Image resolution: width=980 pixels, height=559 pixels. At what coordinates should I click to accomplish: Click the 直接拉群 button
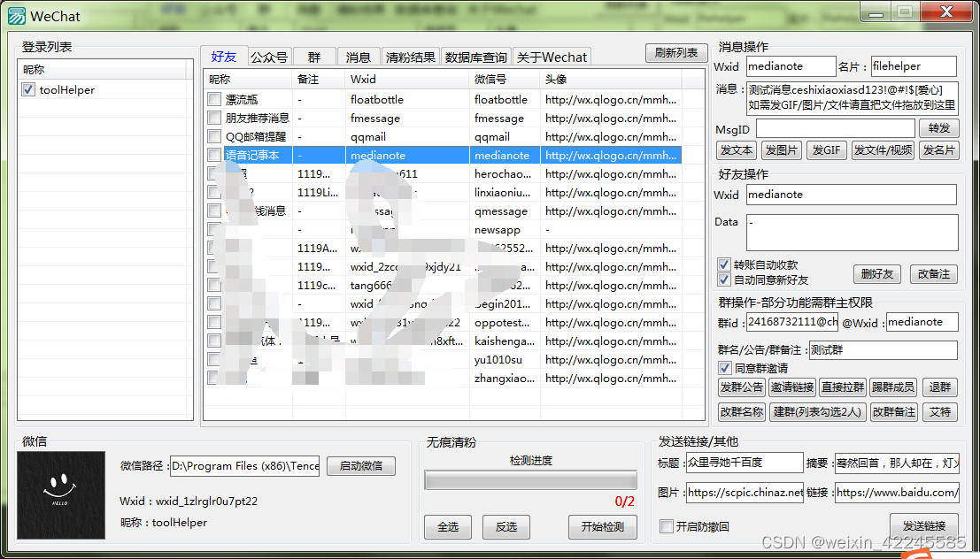(843, 387)
